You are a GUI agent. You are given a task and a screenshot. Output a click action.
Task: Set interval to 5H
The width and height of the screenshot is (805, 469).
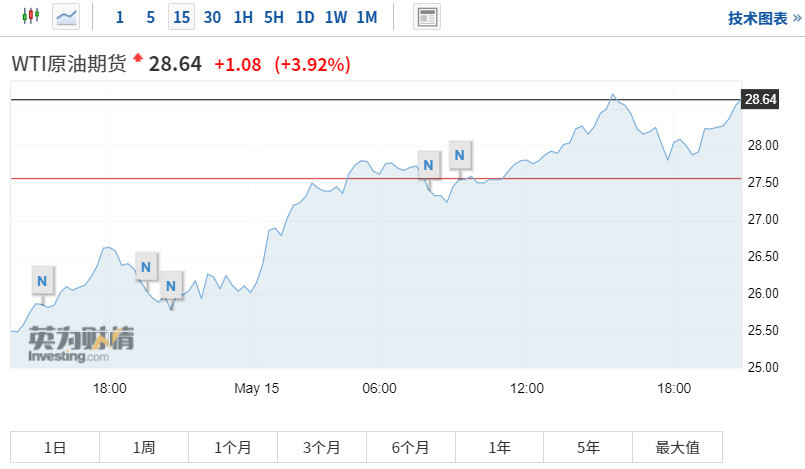[274, 17]
